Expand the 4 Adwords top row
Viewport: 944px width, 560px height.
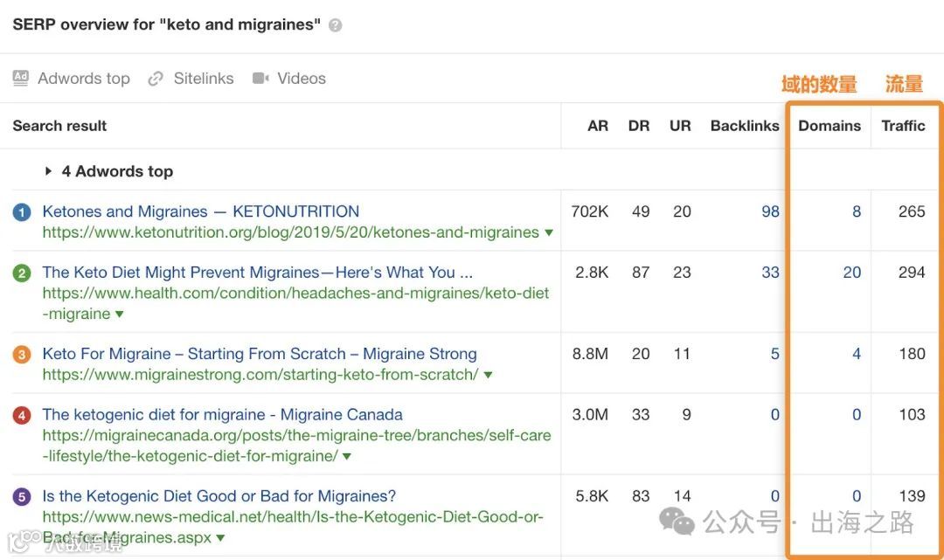click(49, 171)
